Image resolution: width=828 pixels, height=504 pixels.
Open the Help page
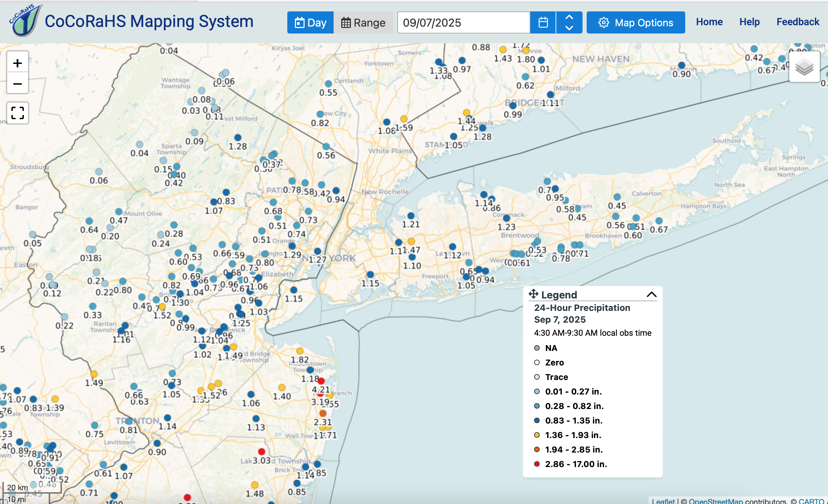pos(750,22)
